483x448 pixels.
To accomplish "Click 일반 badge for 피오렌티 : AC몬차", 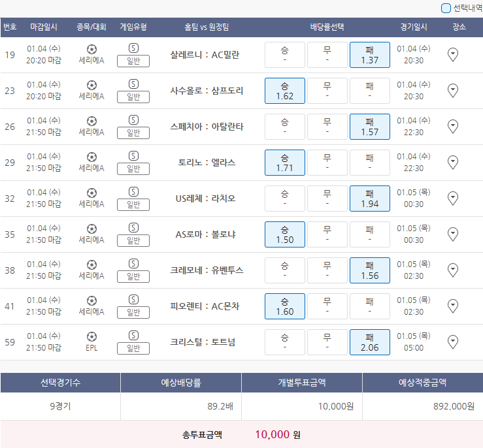I will (x=133, y=312).
